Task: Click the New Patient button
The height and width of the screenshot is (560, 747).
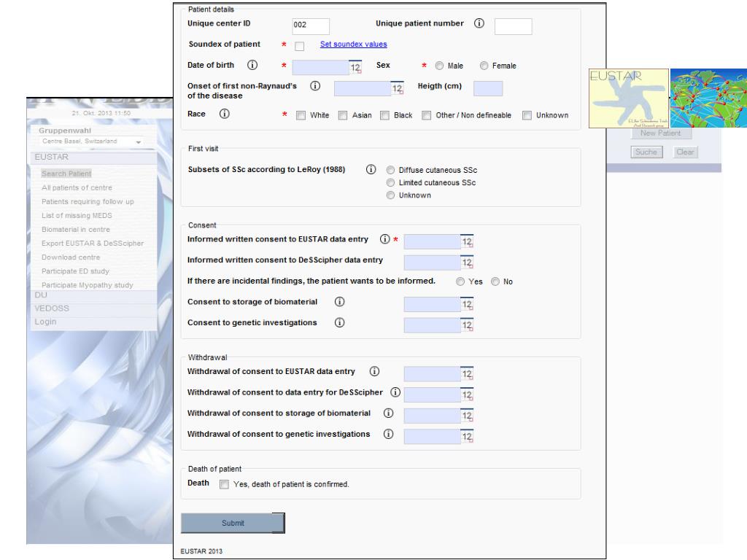Action: click(x=661, y=133)
